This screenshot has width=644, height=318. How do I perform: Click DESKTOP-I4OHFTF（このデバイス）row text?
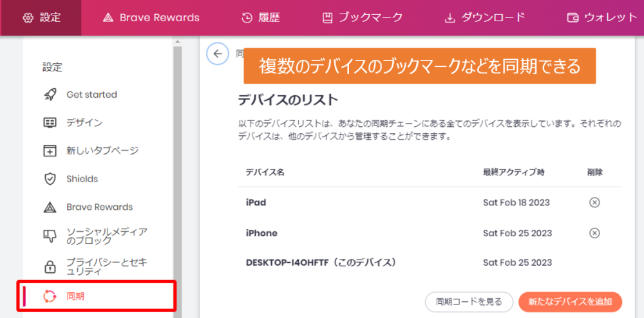321,262
